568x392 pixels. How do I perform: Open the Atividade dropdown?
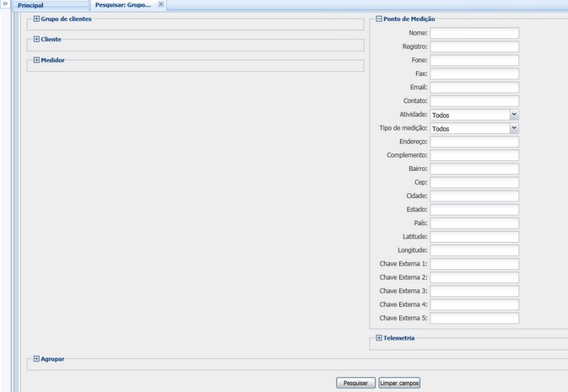513,115
